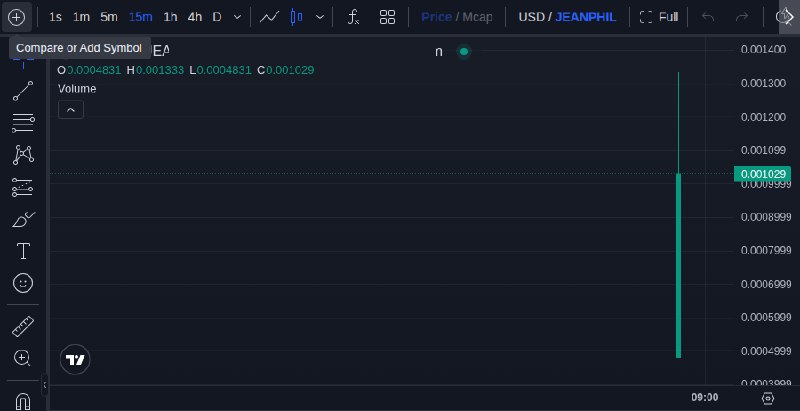The image size is (800, 411).
Task: Open the Indicators fx menu
Action: click(x=354, y=17)
